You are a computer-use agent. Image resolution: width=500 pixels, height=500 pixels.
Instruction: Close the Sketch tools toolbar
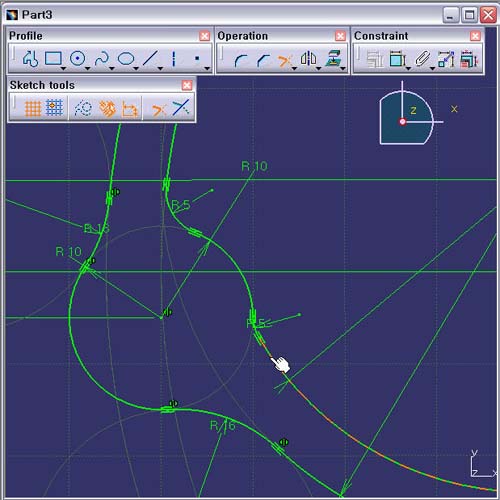coord(187,85)
